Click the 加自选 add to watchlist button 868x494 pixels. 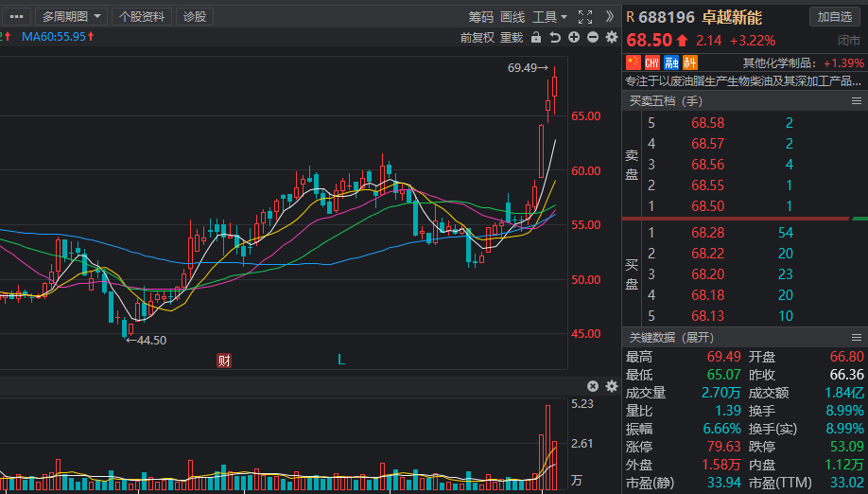tap(835, 17)
